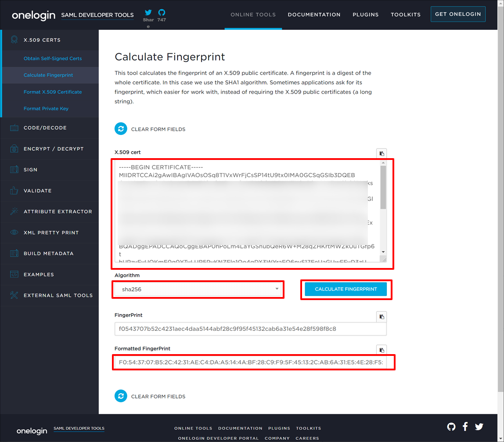The width and height of the screenshot is (504, 442).
Task: Copy the Formatted FingerPrint with clipboard icon
Action: 382,350
